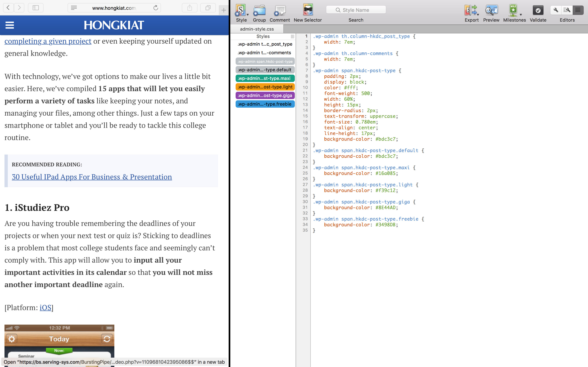Click the iOS link in article

tap(45, 307)
